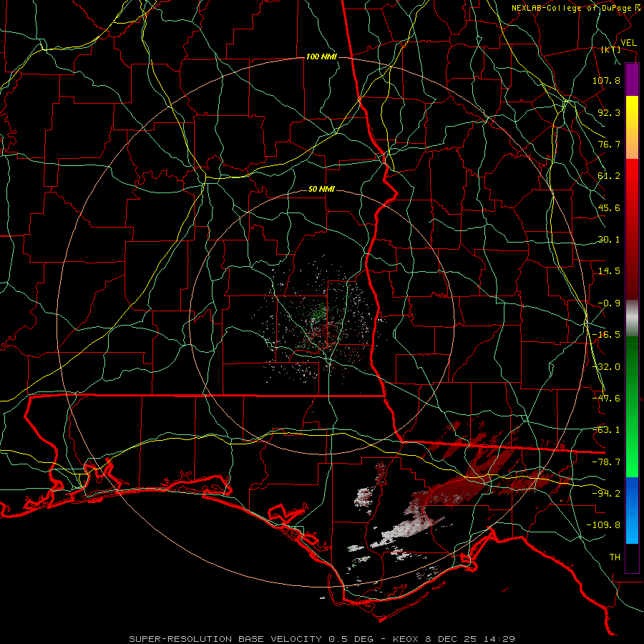Click the -94.2 legend value
The image size is (644, 644).
(x=606, y=494)
